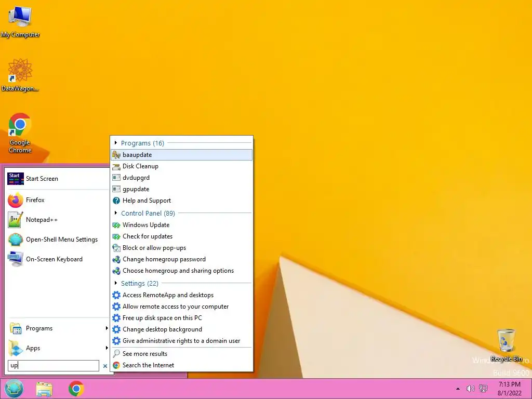This screenshot has height=399, width=532.
Task: Open Choose homegroup and sharing options
Action: [x=181, y=271]
